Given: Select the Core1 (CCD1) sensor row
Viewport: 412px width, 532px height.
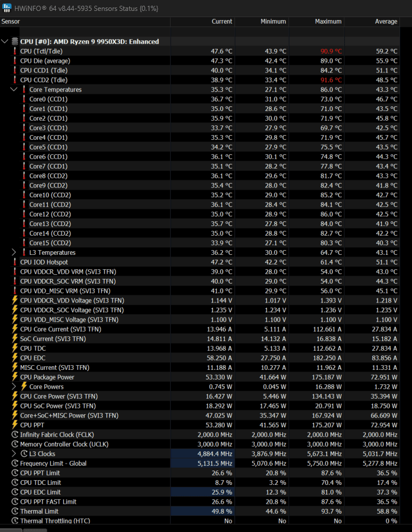Looking at the screenshot, I should (200, 109).
